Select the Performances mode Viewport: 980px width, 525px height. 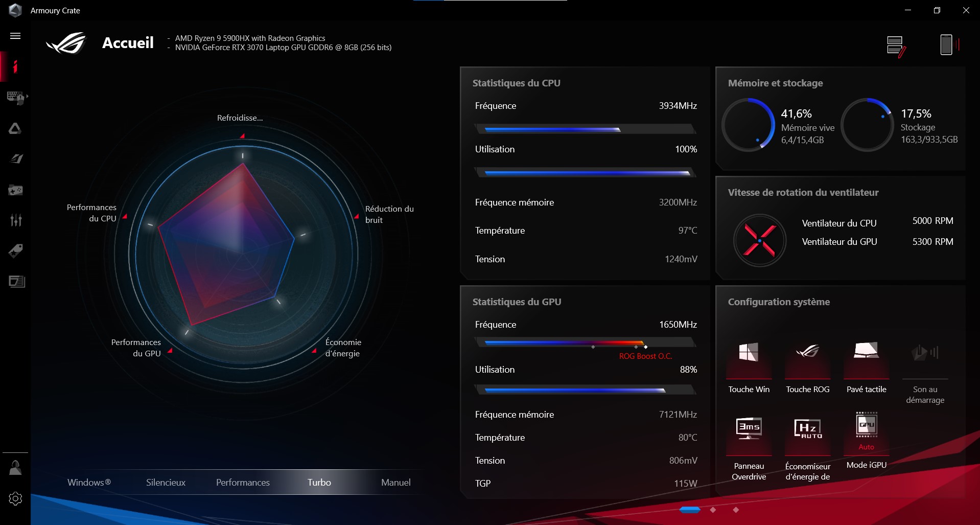coord(243,482)
